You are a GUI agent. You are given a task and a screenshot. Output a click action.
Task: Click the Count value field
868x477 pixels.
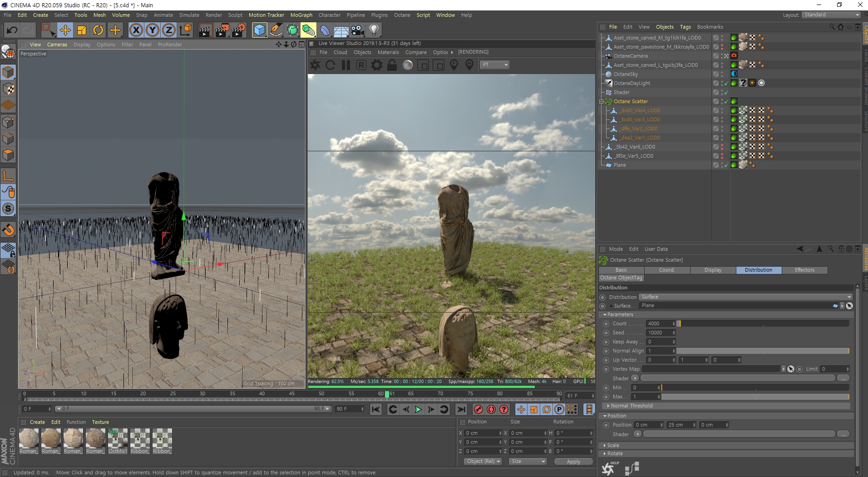coord(661,323)
